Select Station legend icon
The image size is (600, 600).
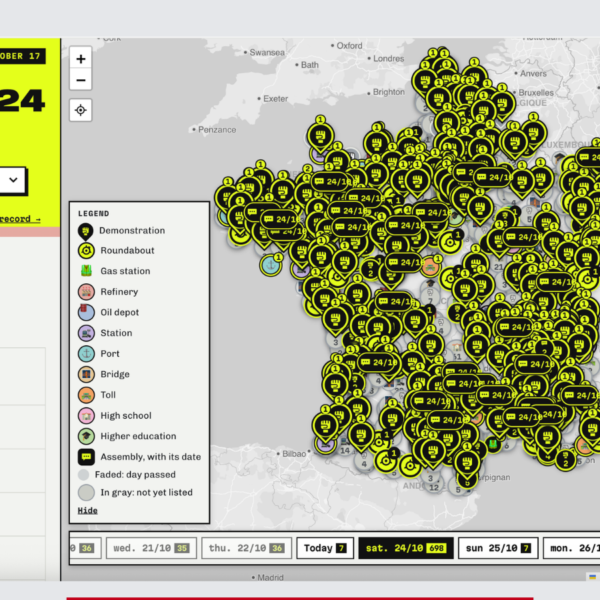tap(86, 333)
